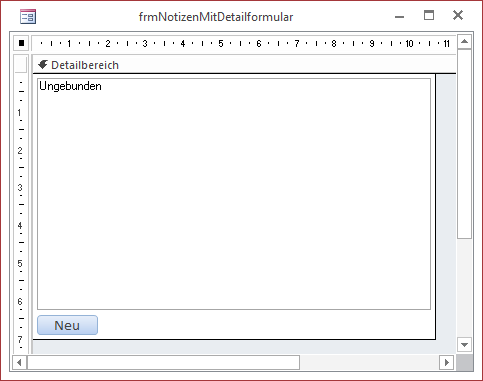Select the Detailbereich section header
The image size is (483, 381).
[244, 65]
